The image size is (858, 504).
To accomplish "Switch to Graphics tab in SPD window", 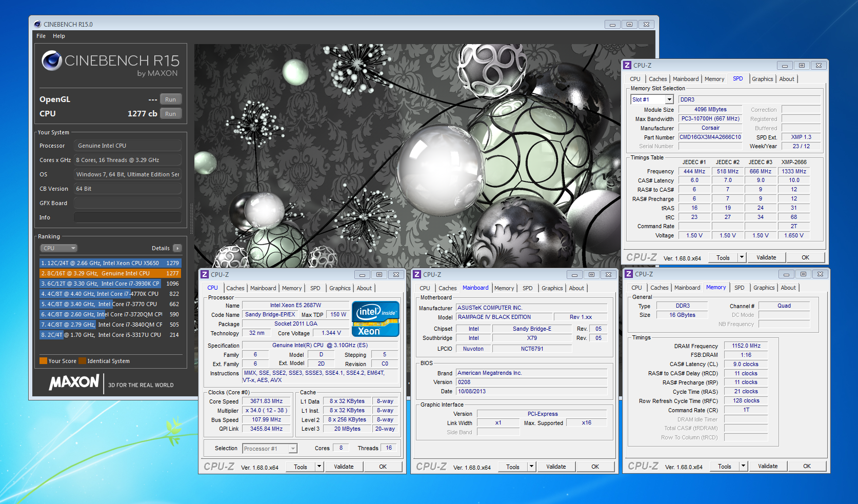I will point(763,79).
